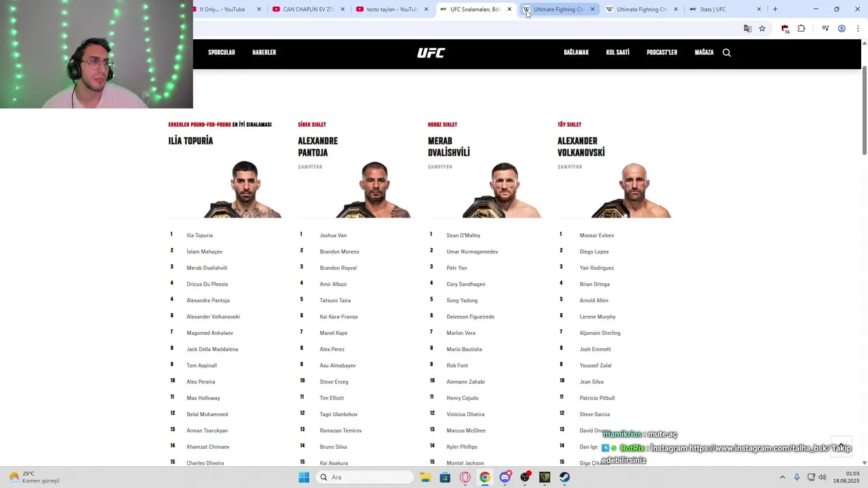Open Cory Sandhagen ranking link
Viewport: 868px width, 488px height.
[466, 284]
